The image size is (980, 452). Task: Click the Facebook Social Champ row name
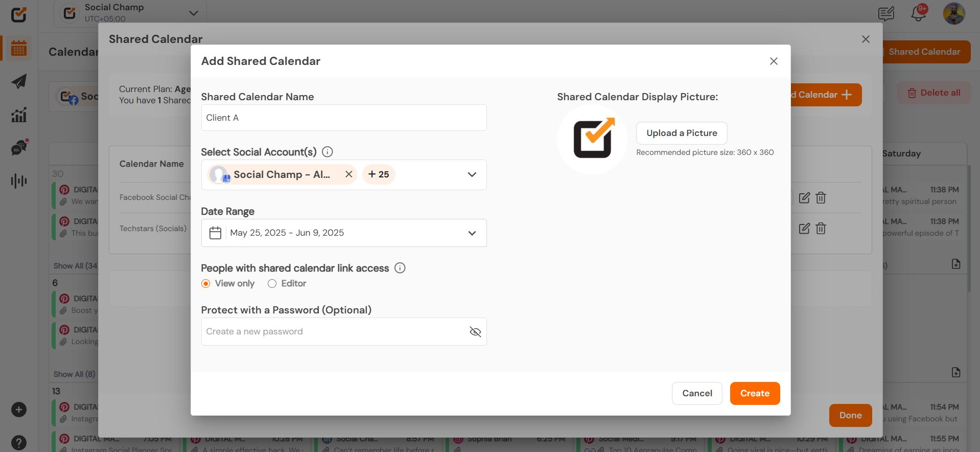155,197
